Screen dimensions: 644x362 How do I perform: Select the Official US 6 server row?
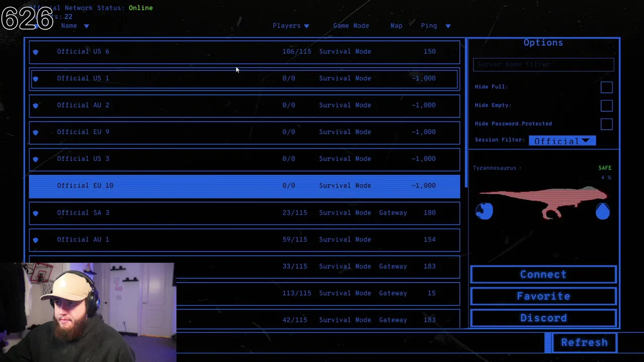point(245,51)
